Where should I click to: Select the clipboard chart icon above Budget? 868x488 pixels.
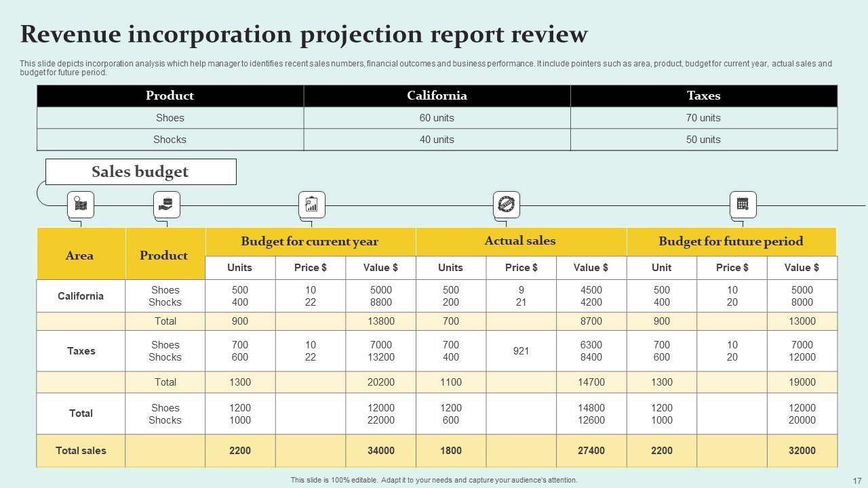[x=311, y=204]
